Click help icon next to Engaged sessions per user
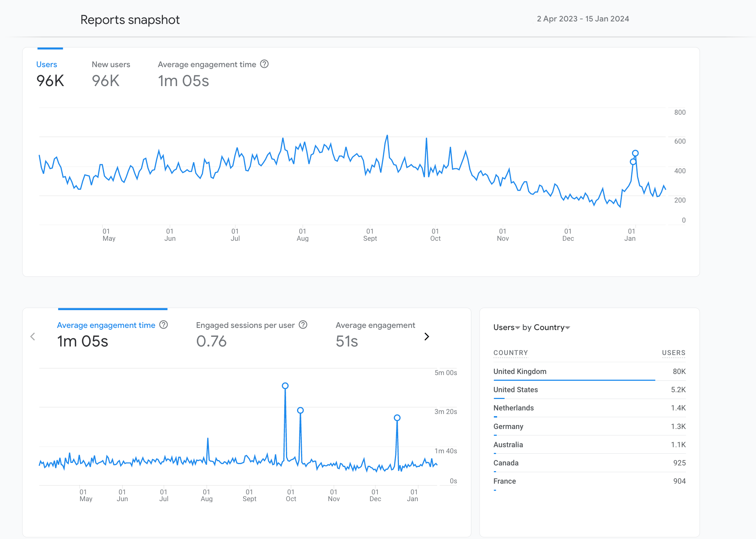The height and width of the screenshot is (539, 756). (x=303, y=325)
